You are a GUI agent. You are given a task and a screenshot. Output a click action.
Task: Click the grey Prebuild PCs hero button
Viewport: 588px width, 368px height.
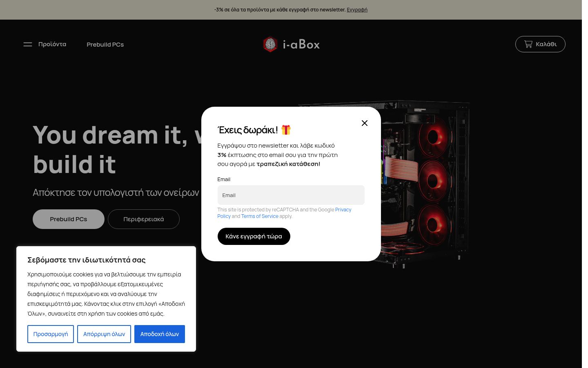[69, 219]
